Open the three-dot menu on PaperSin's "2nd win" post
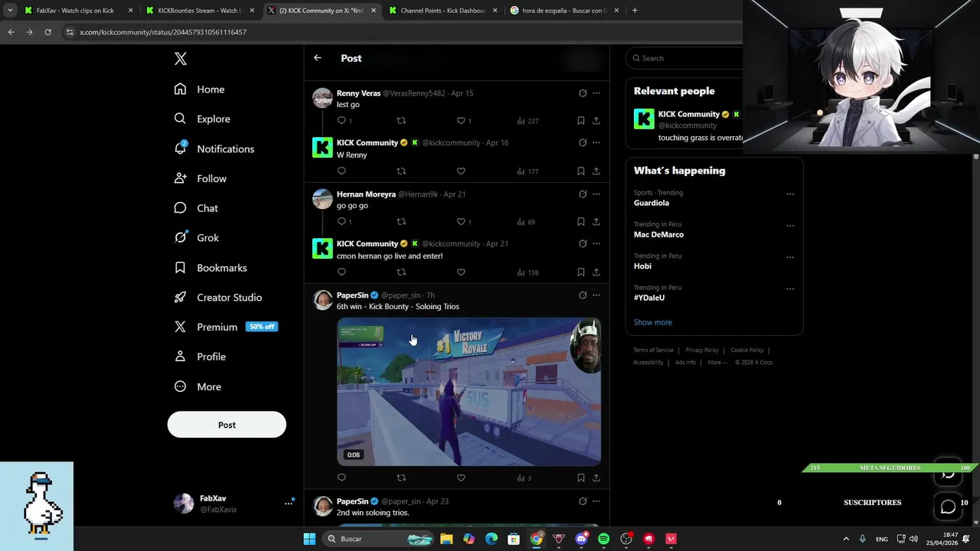Viewport: 980px width, 551px height. [x=596, y=501]
